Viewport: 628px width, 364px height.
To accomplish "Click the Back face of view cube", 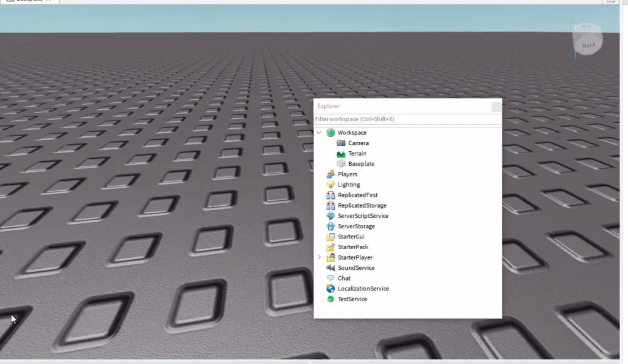I will click(x=588, y=45).
